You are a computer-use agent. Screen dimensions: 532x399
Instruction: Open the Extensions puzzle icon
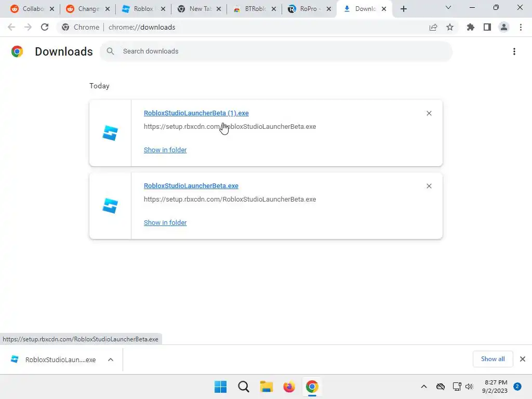coord(471,27)
